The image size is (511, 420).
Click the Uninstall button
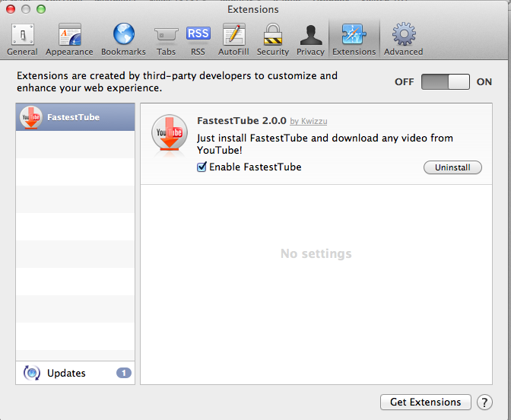[x=452, y=167]
